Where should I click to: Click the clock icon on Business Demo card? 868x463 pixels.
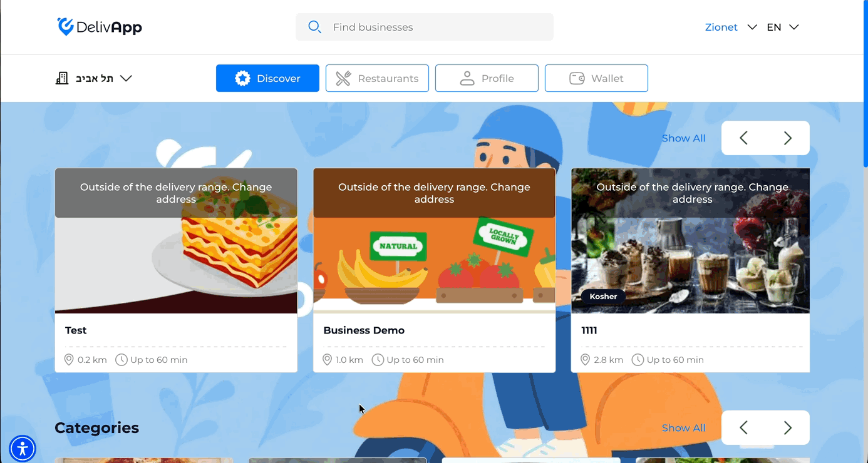click(x=378, y=360)
